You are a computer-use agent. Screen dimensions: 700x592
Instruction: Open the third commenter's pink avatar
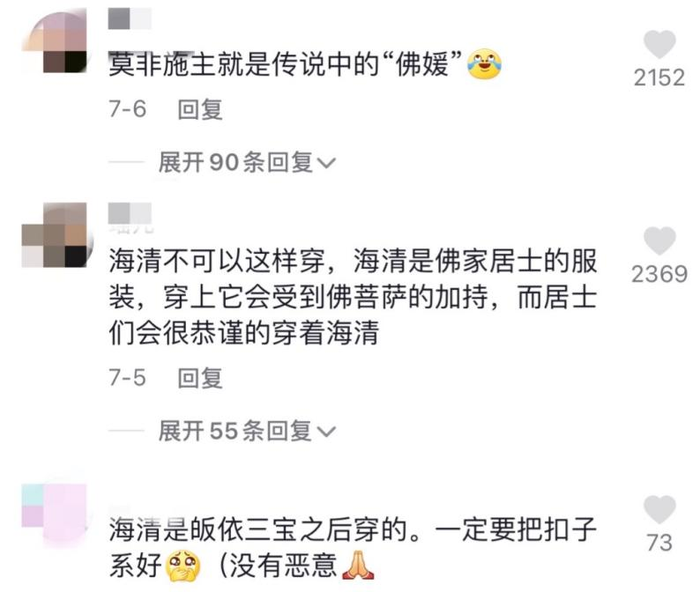55,512
